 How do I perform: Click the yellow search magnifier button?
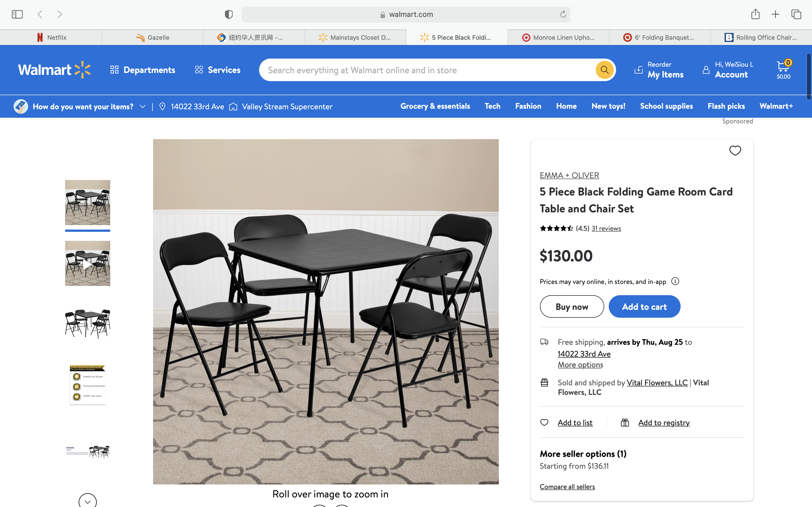[x=604, y=70]
